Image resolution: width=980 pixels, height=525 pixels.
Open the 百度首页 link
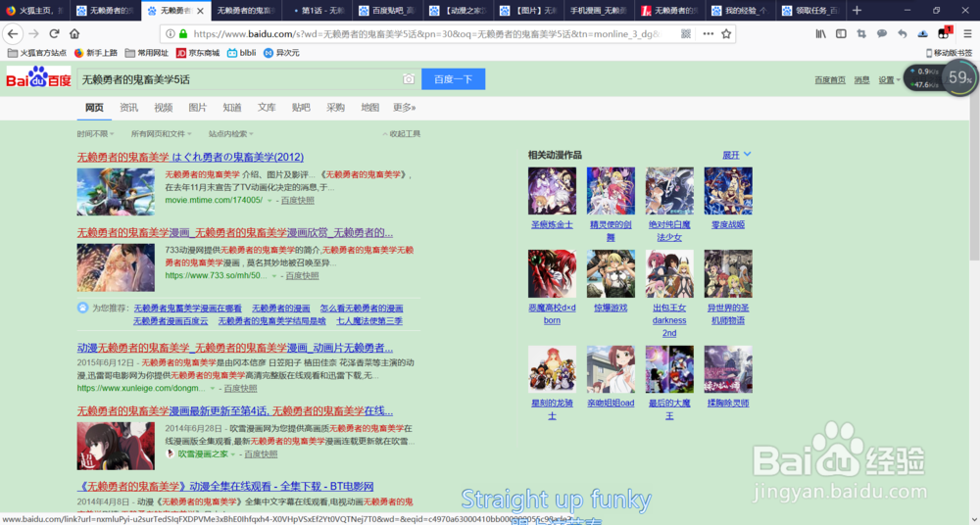[830, 80]
